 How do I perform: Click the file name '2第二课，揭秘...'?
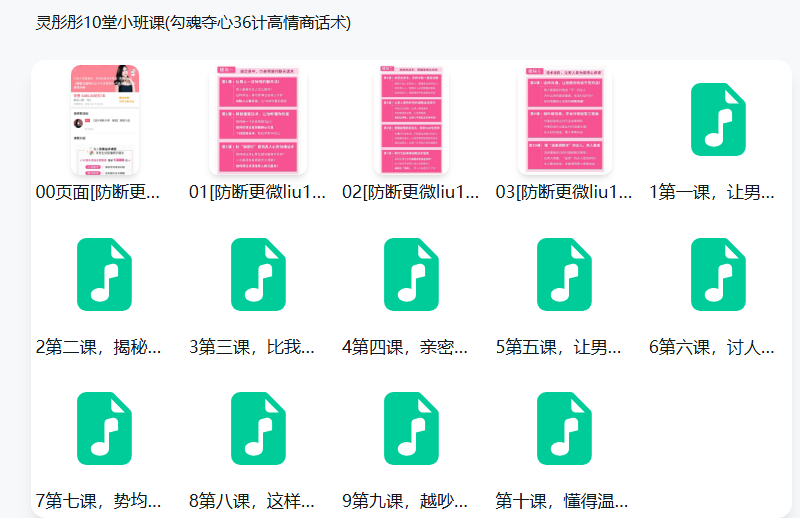(99, 348)
